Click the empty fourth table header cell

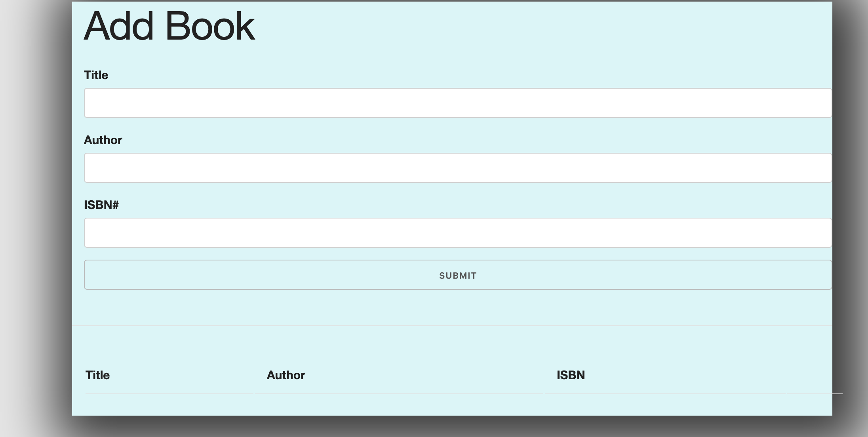coord(810,375)
